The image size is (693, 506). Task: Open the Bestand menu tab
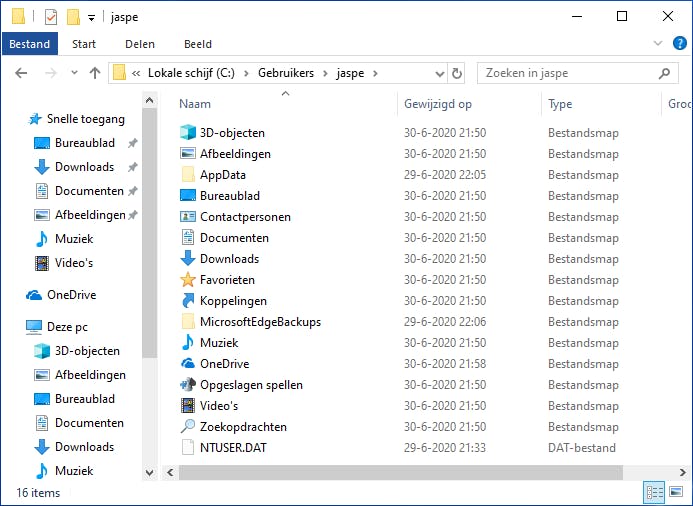[30, 44]
